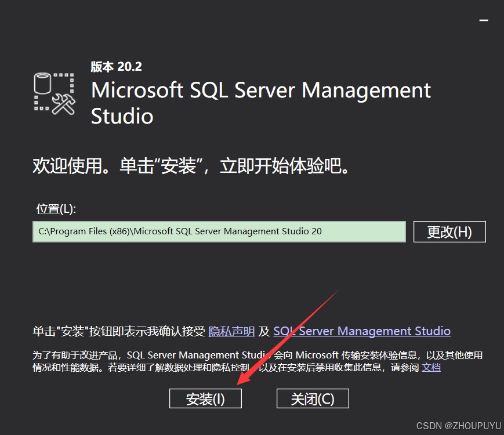Image resolution: width=504 pixels, height=435 pixels.
Task: Click the wrench and screwdriver in the logo
Action: (64, 103)
